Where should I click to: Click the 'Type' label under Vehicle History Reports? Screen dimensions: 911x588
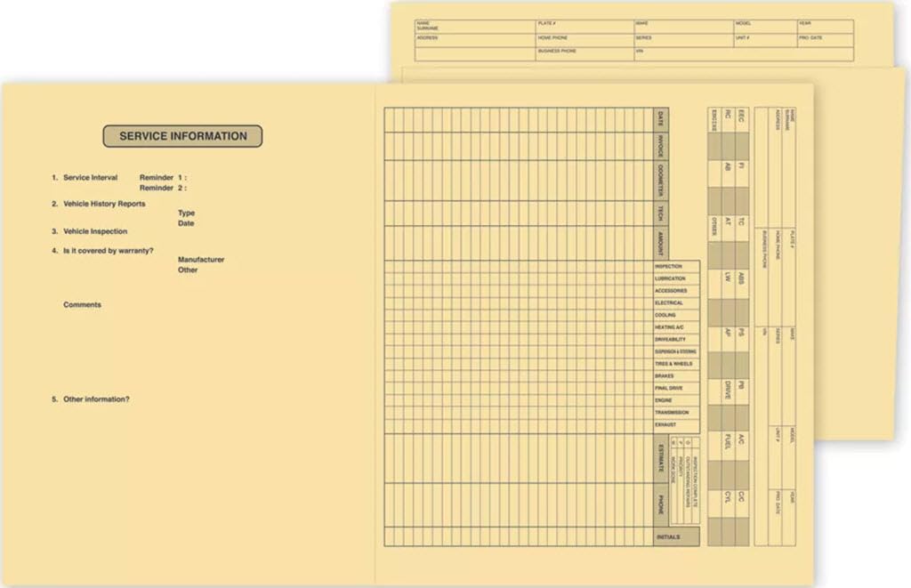(x=186, y=213)
